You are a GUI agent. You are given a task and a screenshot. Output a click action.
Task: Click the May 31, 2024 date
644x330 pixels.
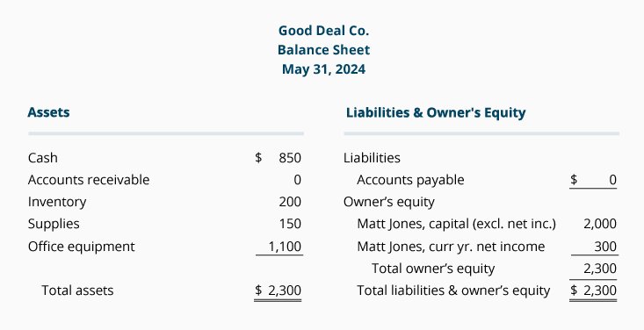[x=323, y=69]
